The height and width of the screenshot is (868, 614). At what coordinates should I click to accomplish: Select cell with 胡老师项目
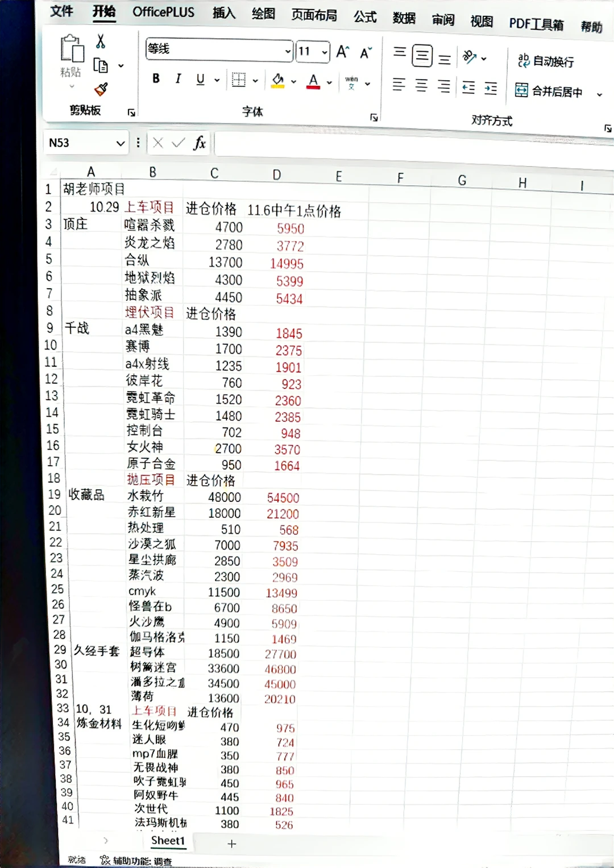point(94,189)
